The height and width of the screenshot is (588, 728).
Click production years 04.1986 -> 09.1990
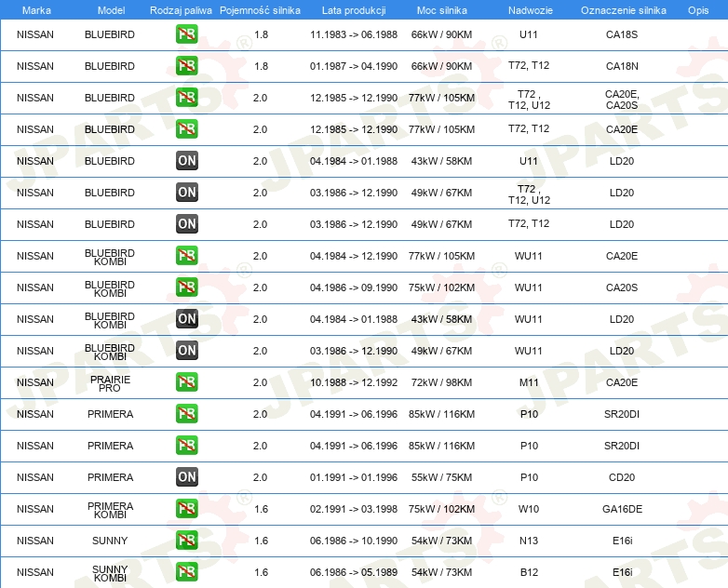(354, 287)
